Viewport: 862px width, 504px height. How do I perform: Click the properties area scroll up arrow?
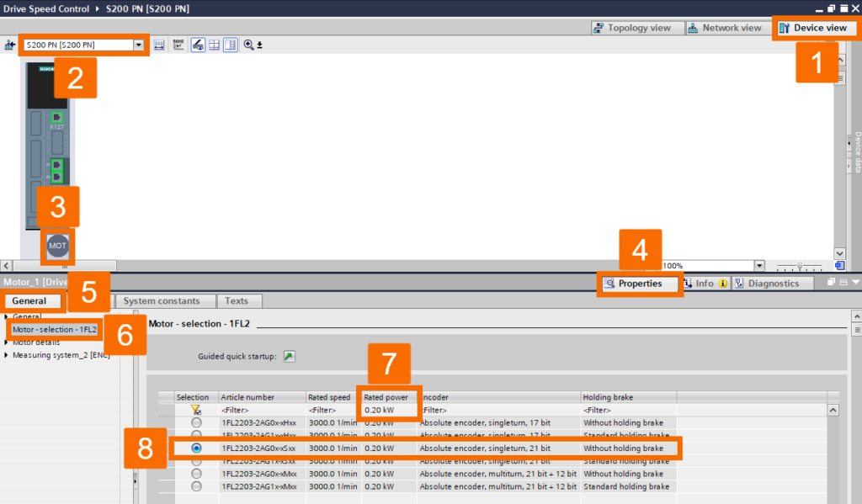[856, 316]
